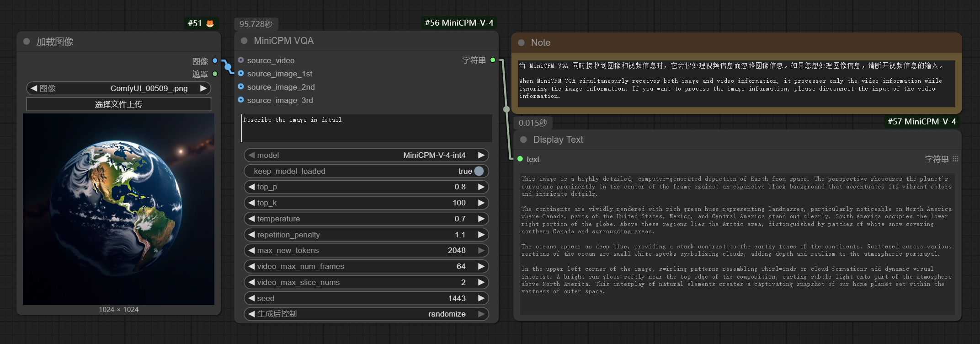The image size is (980, 344).
Task: Click the #57 MiniCPM-V-4 badge
Action: (921, 122)
